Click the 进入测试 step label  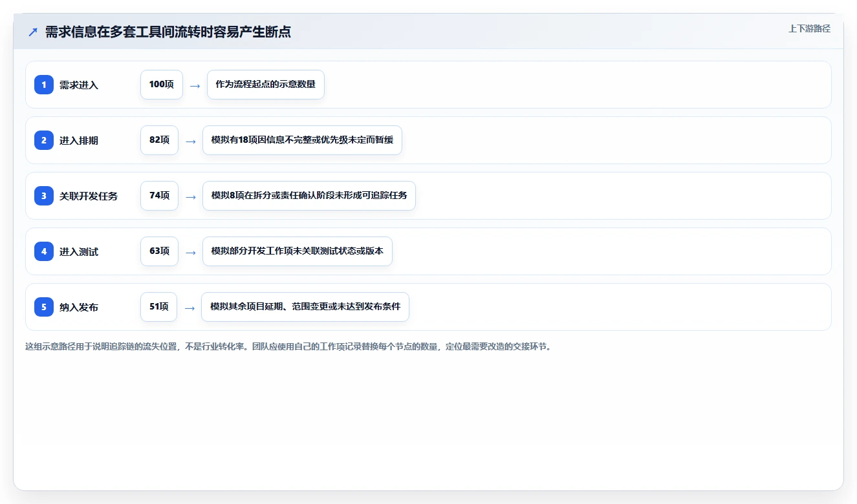[x=79, y=252]
